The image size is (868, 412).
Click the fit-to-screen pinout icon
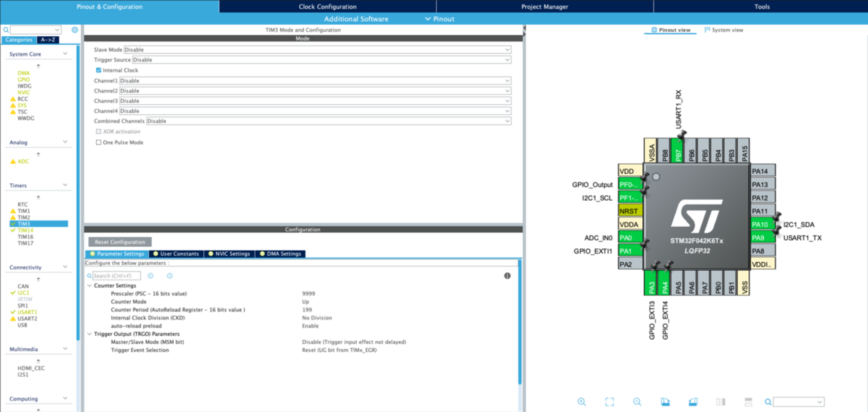tap(609, 402)
